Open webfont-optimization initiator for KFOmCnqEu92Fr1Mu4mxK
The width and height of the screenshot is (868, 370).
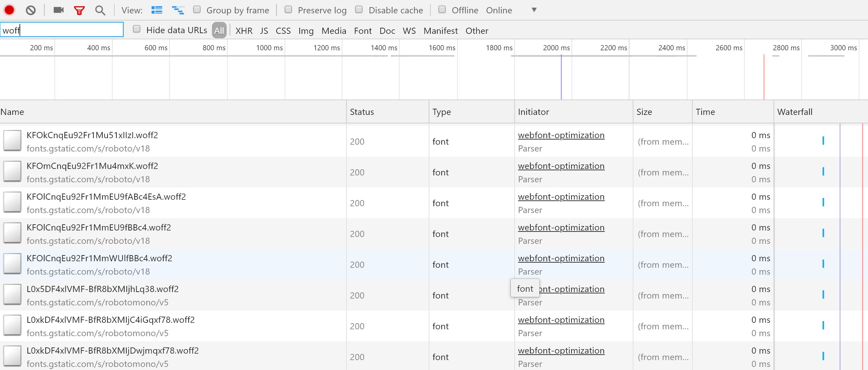coord(561,166)
